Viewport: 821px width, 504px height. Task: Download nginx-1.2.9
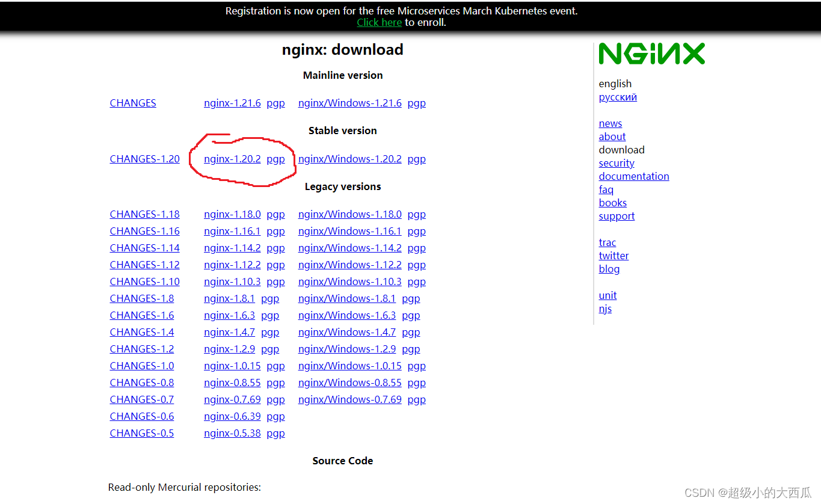click(x=230, y=349)
